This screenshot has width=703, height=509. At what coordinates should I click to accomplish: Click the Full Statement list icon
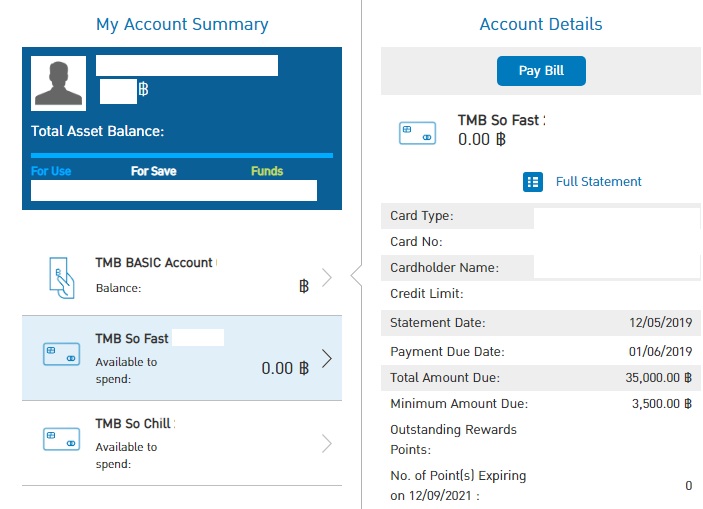pos(533,182)
